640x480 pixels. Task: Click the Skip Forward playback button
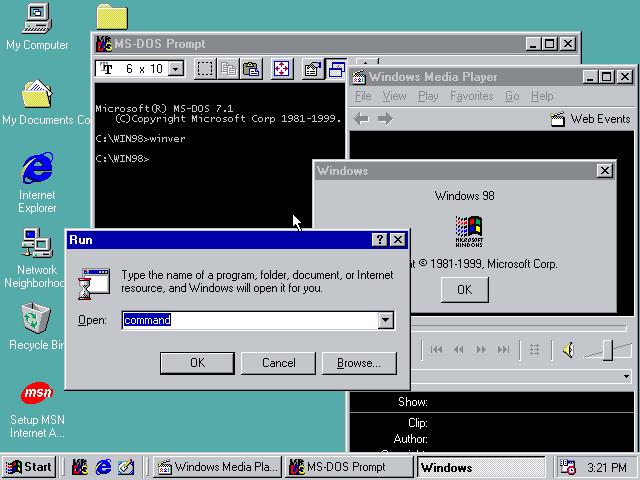click(504, 349)
